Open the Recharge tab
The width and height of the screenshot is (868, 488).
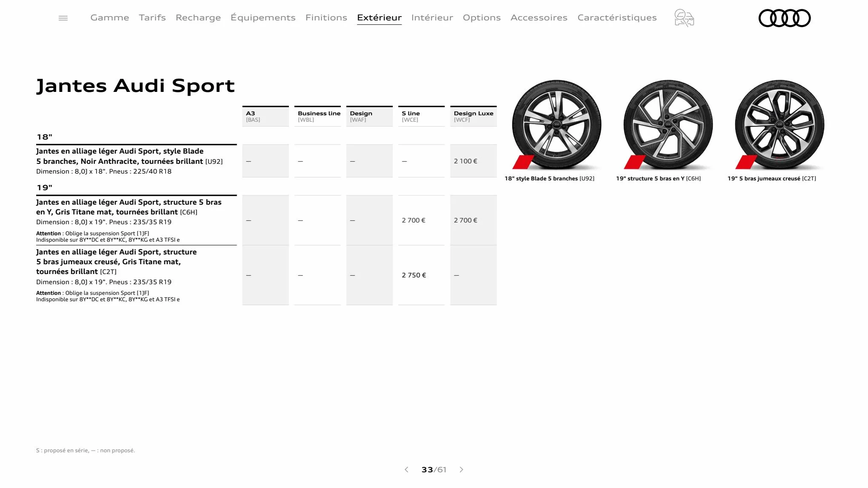(198, 17)
